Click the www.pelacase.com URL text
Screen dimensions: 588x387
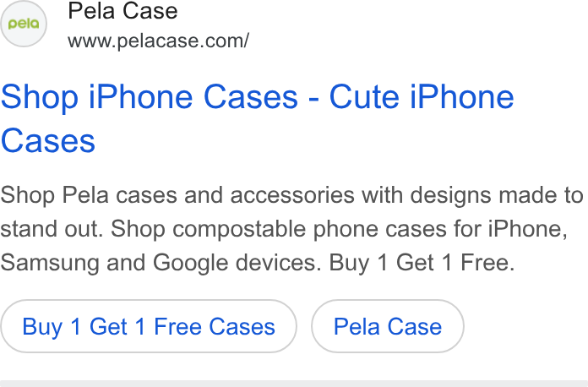(x=158, y=41)
